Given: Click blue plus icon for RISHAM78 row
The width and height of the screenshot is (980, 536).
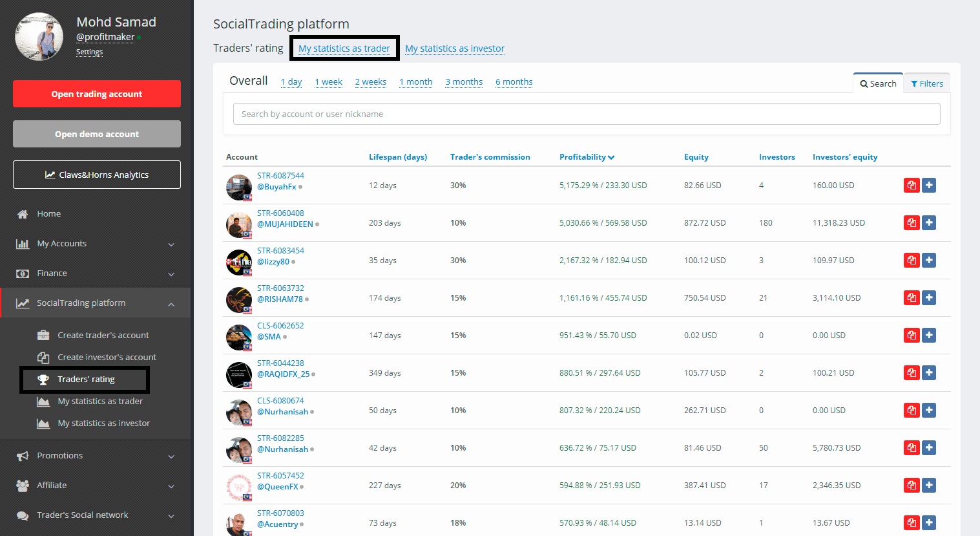Looking at the screenshot, I should click(929, 298).
